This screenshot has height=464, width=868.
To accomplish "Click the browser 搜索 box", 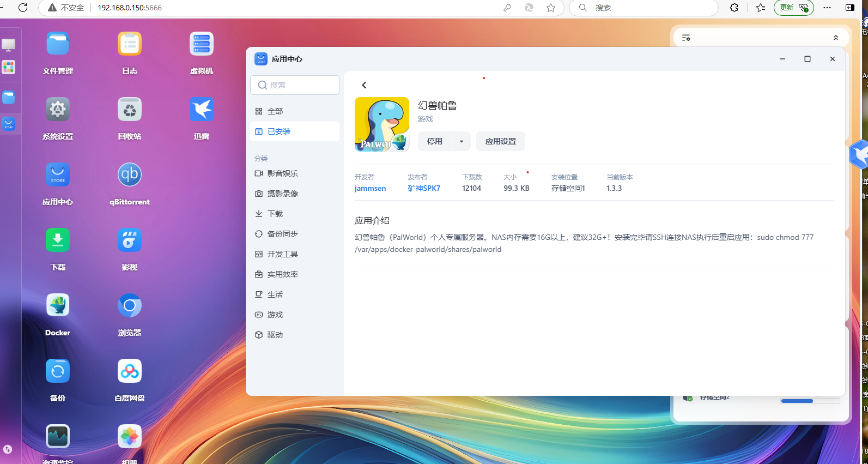I will (x=644, y=8).
